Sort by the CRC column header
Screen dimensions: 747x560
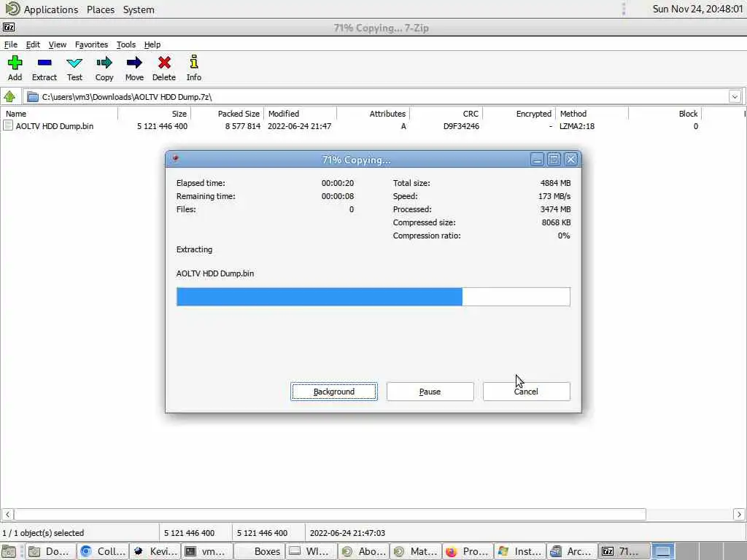(x=446, y=113)
